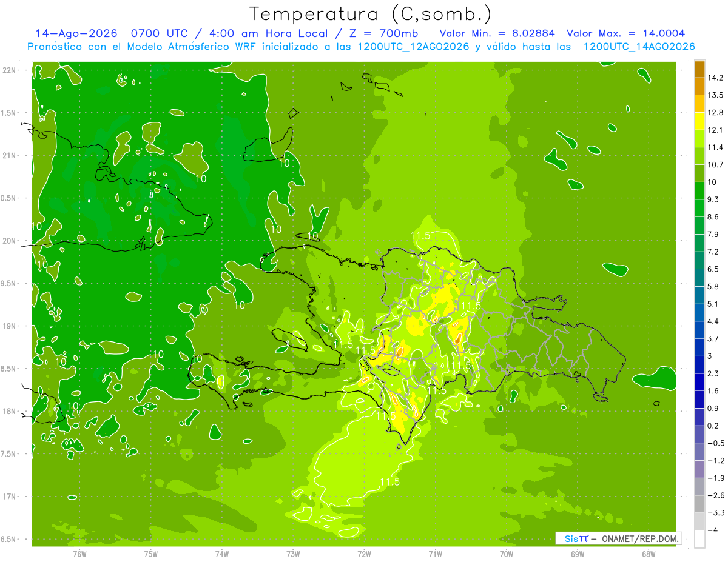Screen dimensions: 728x562
Task: Pick legend color between 9.3 and 10
Action: click(699, 191)
